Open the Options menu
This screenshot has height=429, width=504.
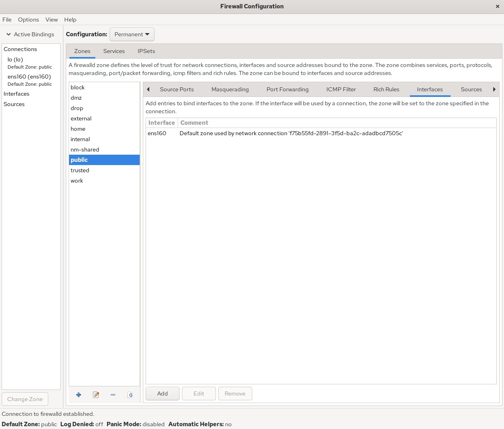[x=28, y=20]
